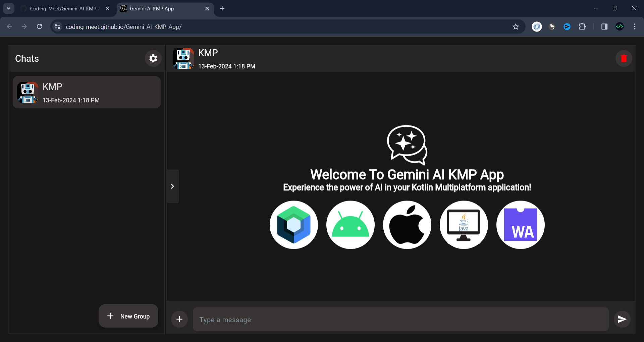
Task: Bookmark this page with star icon
Action: (516, 26)
